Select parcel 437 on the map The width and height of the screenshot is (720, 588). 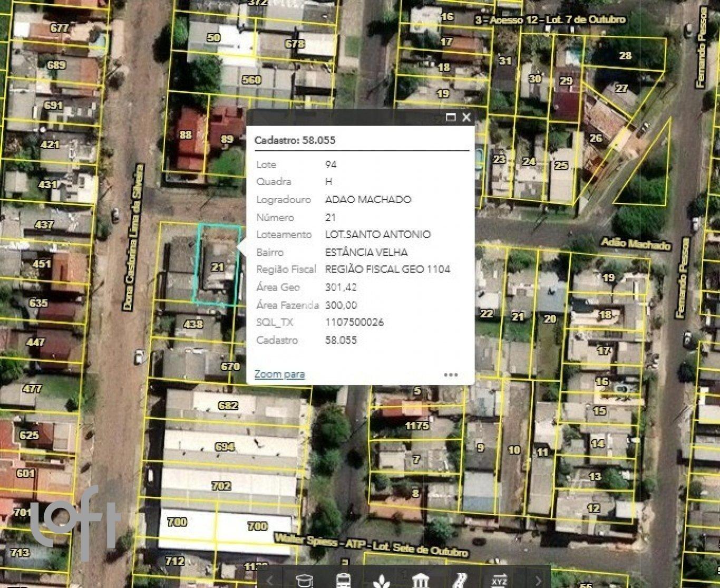[x=44, y=224]
